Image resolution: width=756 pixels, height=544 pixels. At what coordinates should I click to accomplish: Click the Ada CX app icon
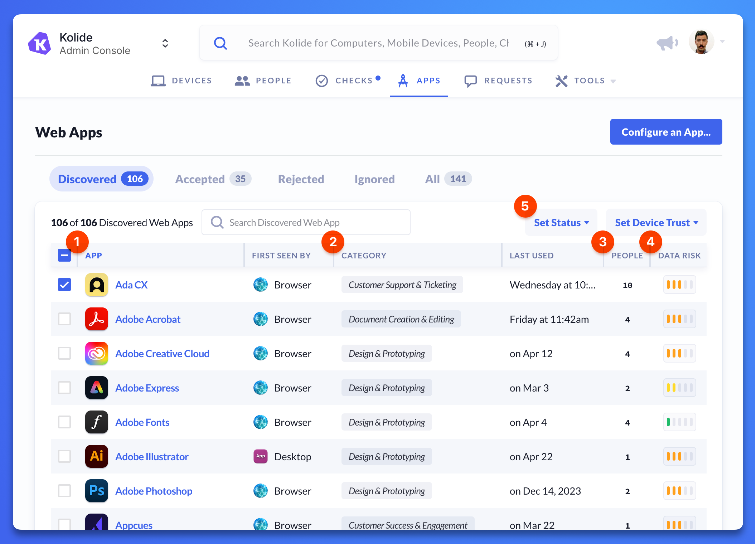pyautogui.click(x=96, y=285)
